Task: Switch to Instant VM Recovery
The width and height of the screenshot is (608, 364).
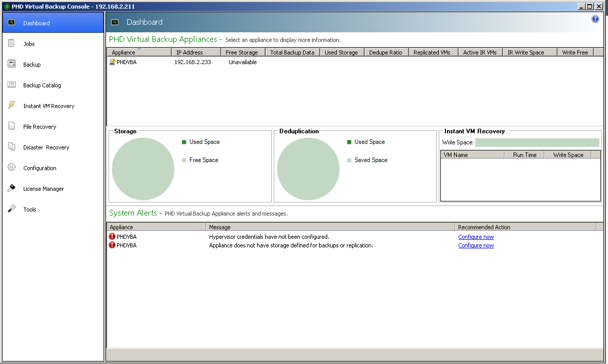Action: tap(53, 106)
